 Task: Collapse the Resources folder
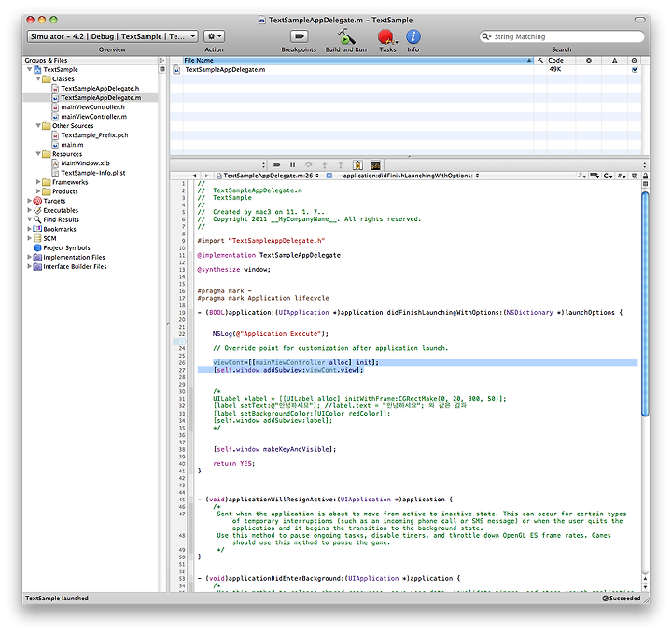pyautogui.click(x=38, y=154)
